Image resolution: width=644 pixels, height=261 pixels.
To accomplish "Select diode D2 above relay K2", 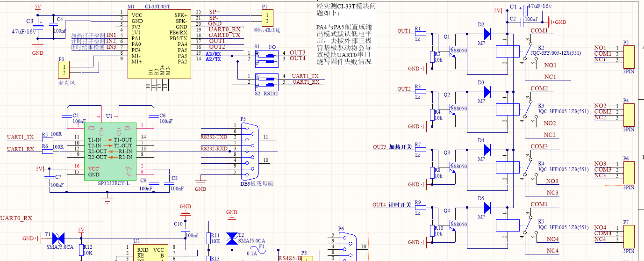I will tap(487, 34).
